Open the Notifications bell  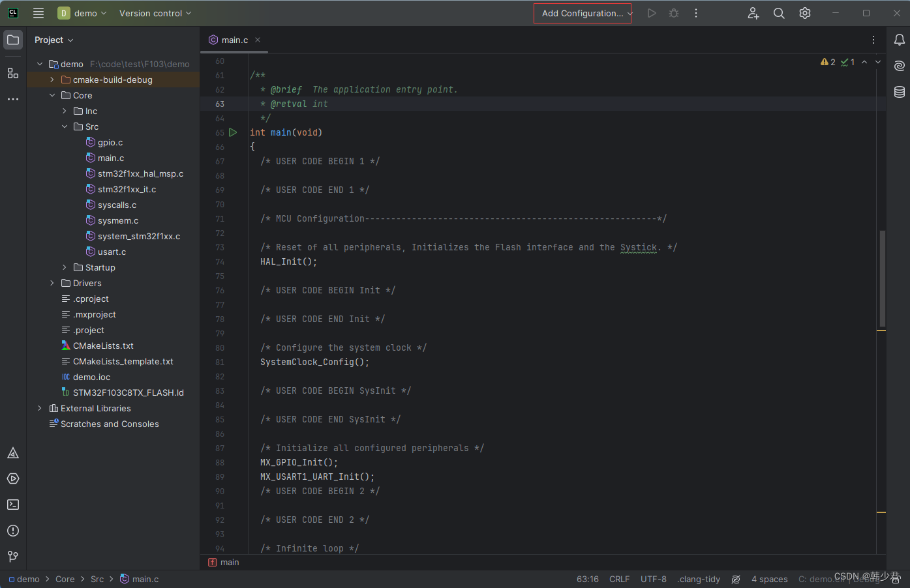click(900, 40)
